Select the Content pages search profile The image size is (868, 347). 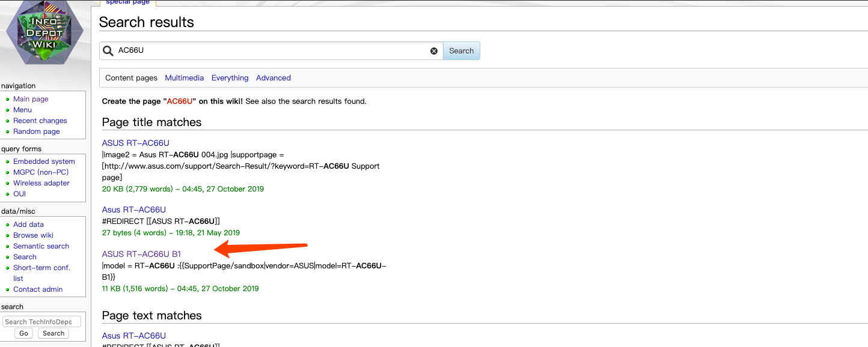coord(131,78)
